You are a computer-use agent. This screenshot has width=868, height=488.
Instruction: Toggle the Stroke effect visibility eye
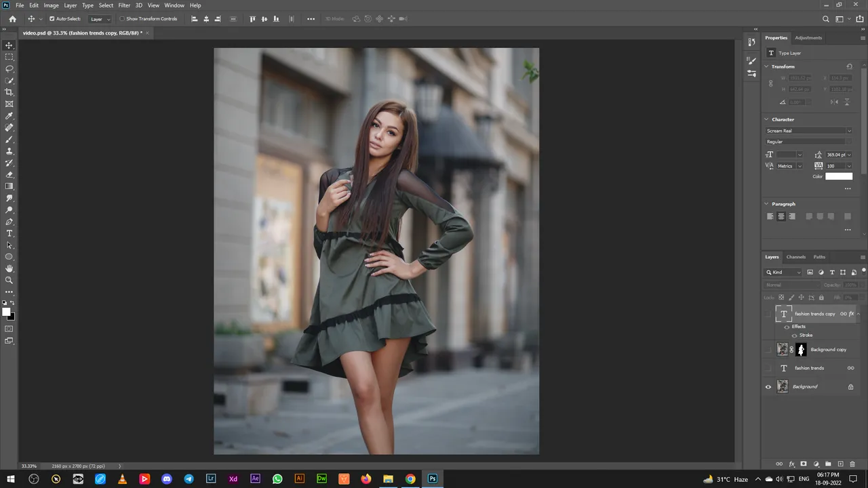pyautogui.click(x=795, y=335)
